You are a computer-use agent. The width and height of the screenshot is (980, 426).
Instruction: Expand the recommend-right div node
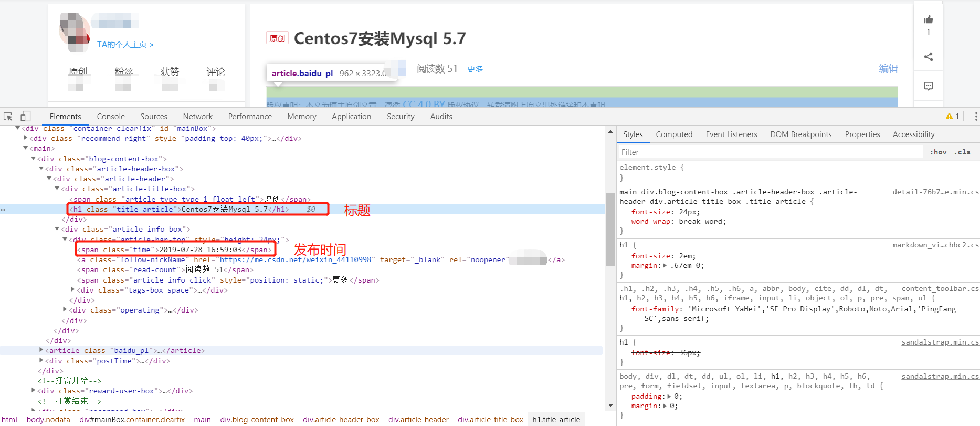(x=26, y=138)
